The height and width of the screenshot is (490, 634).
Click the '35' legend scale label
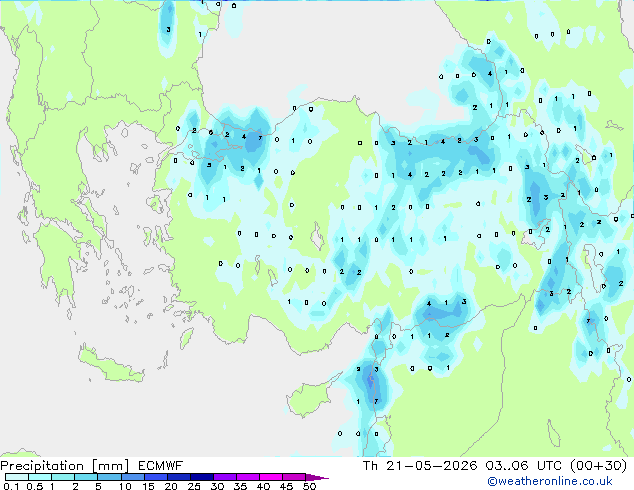240,486
